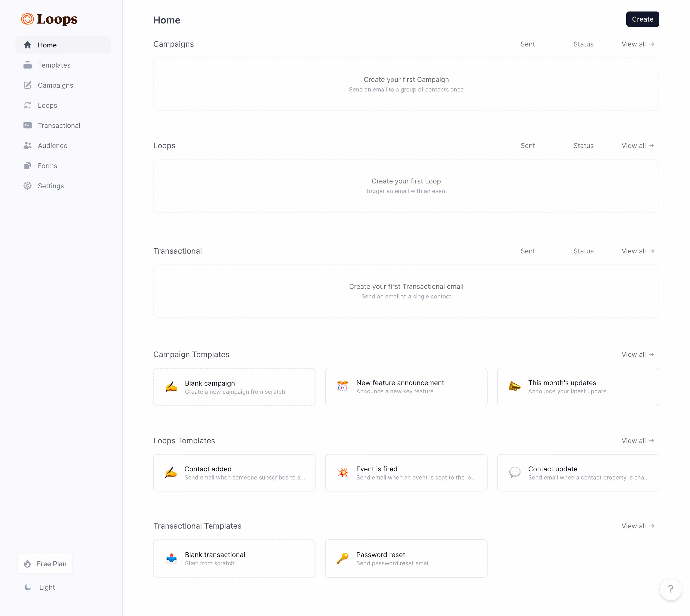Click the Forms document icon
Viewport: 690px width, 616px height.
pos(27,165)
